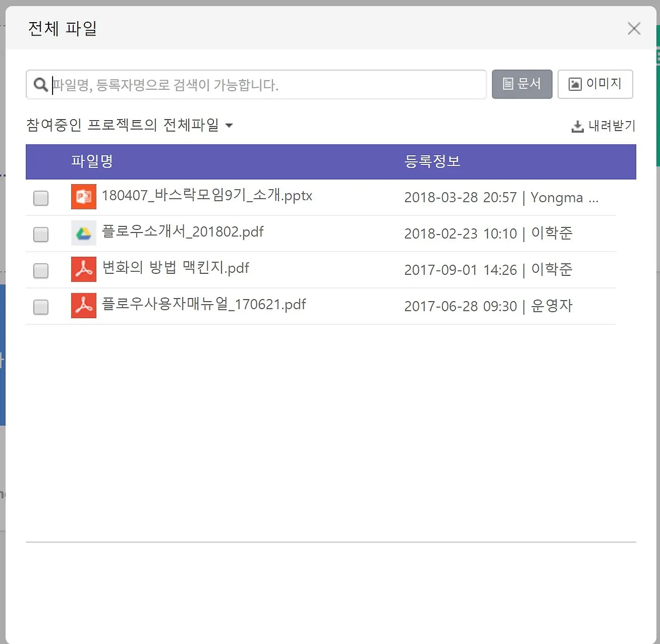Click the 파일명 column header
The height and width of the screenshot is (644, 660).
pyautogui.click(x=92, y=161)
